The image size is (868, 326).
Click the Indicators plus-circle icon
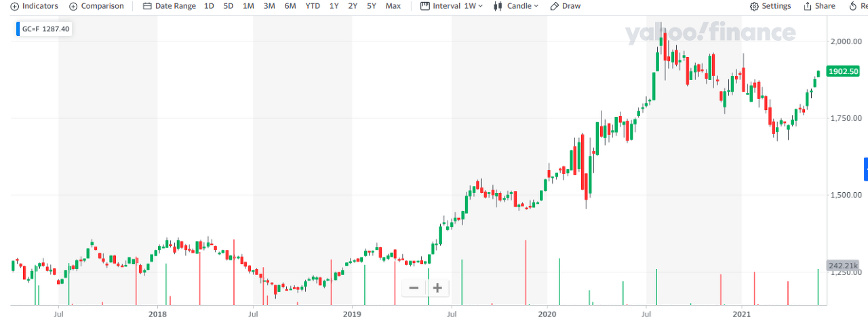coord(14,6)
